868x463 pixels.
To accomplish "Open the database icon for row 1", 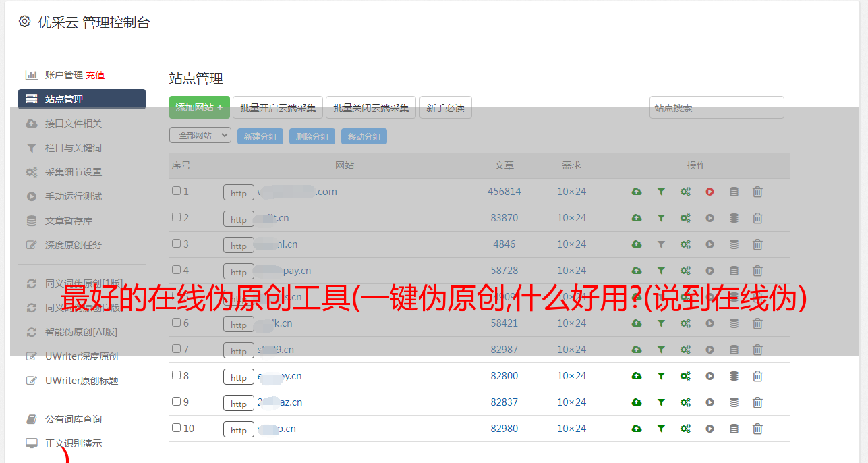I will 734,192.
